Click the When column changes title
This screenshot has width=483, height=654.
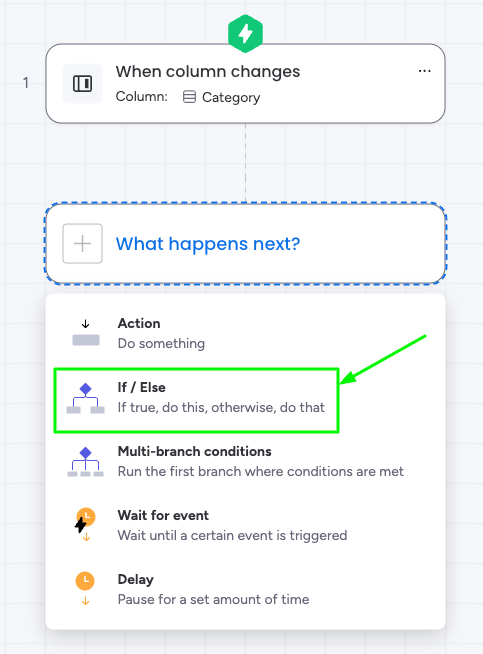208,71
